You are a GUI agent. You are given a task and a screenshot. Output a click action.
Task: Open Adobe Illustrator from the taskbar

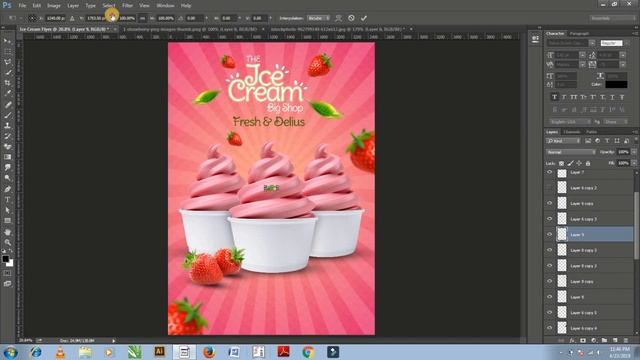(159, 352)
